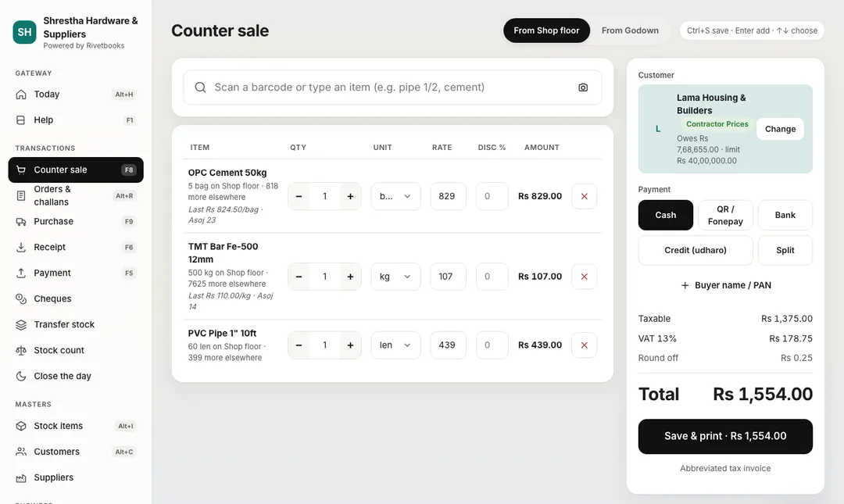Select QR / Fonepay payment method
Image resolution: width=844 pixels, height=504 pixels.
point(725,215)
